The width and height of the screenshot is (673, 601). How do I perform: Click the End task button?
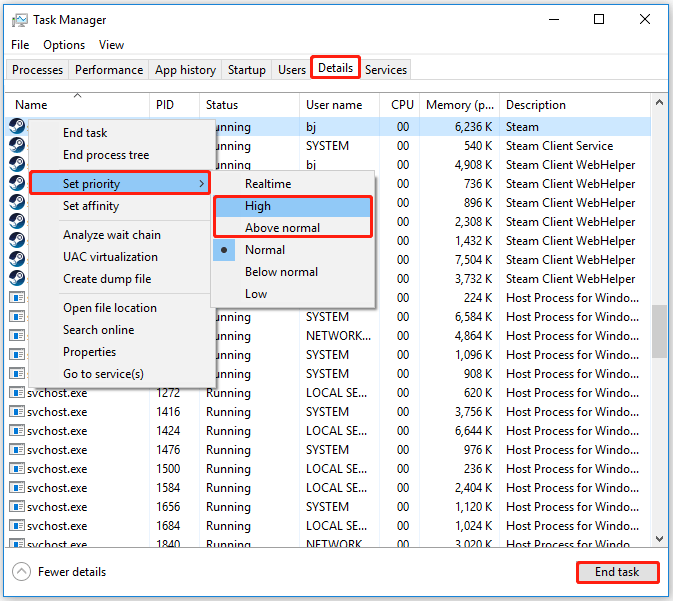click(x=617, y=572)
